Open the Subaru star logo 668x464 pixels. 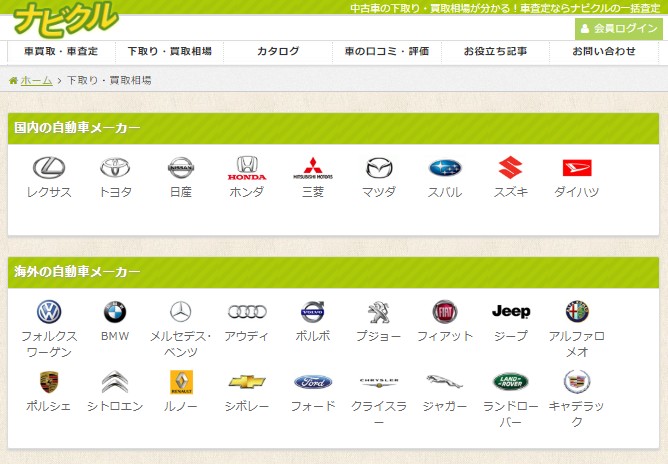[x=445, y=167]
